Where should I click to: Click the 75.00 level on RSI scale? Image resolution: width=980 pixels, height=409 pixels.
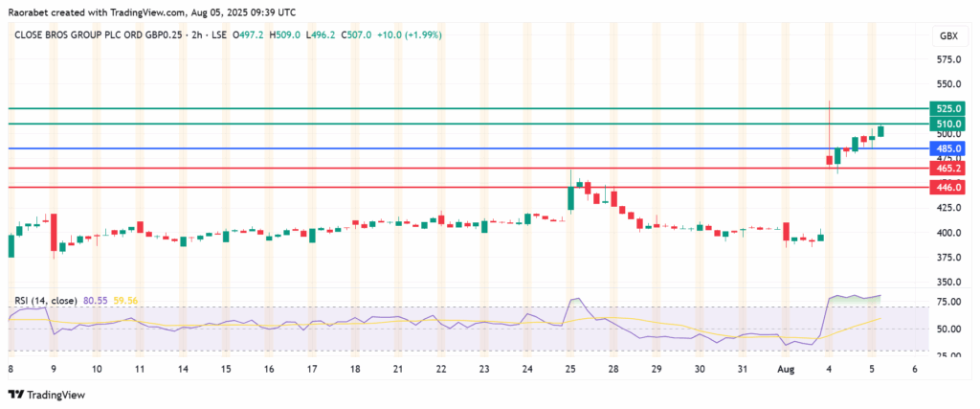946,302
